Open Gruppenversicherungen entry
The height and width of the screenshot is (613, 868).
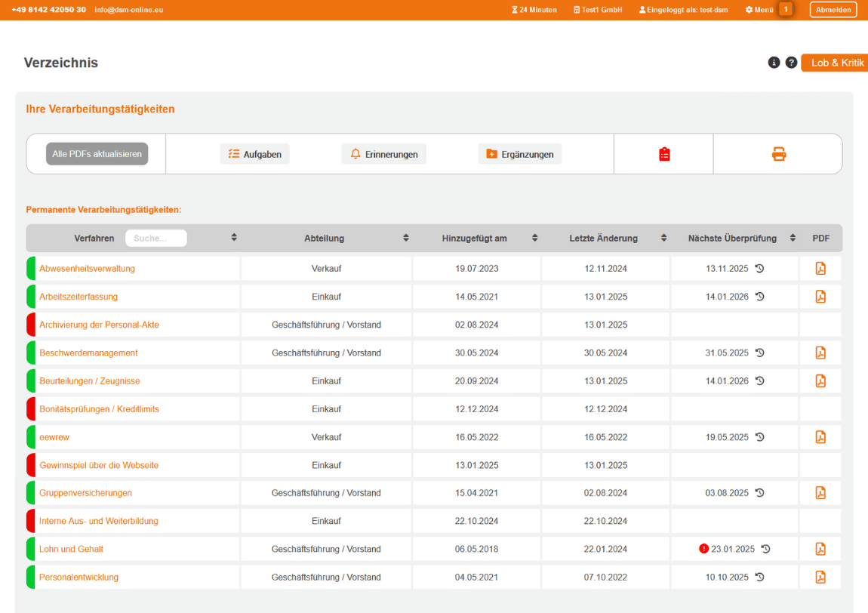pyautogui.click(x=86, y=493)
